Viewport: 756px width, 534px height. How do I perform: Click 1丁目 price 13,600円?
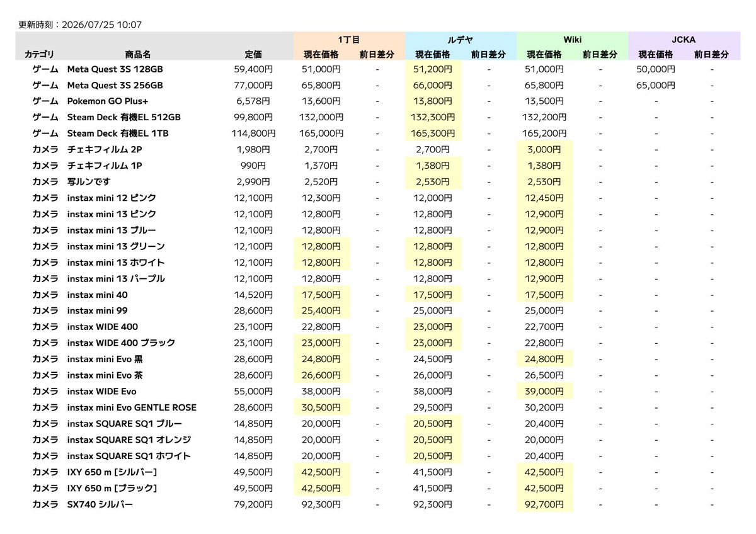(x=321, y=101)
